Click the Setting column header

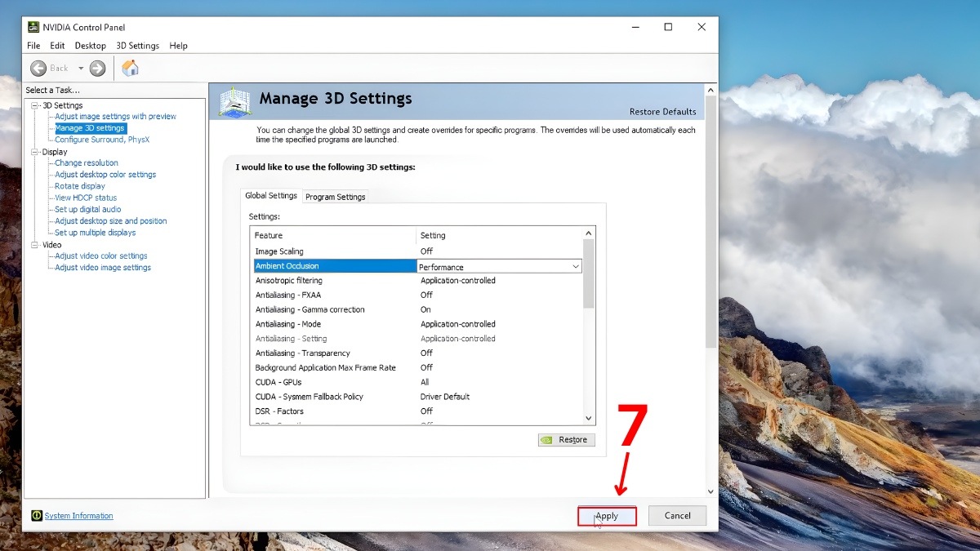pos(500,235)
